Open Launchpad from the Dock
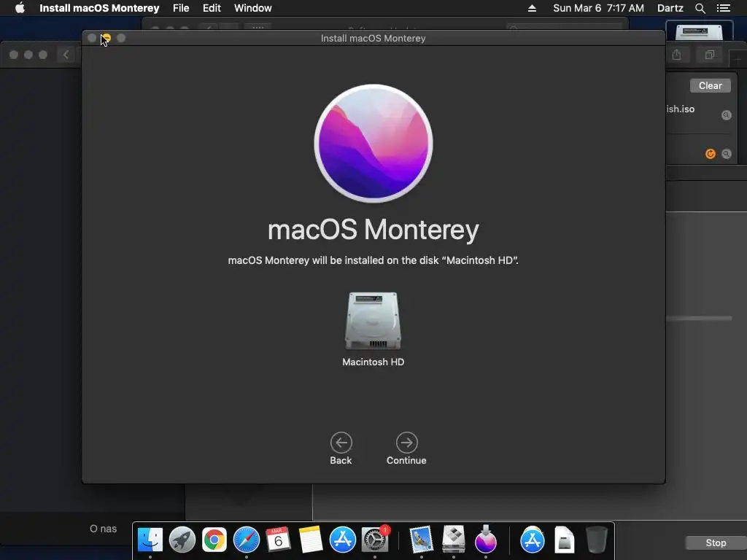747x560 pixels. [182, 540]
